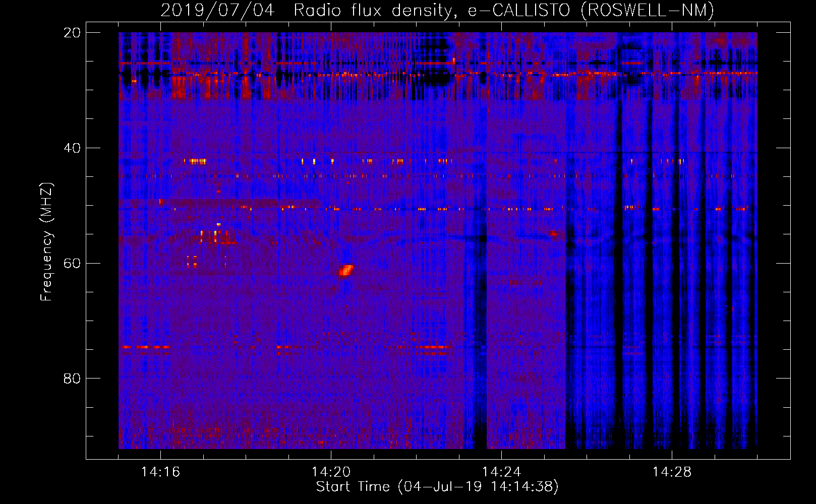Click the 60 MHz frequency tick label
816x504 pixels.
point(72,264)
